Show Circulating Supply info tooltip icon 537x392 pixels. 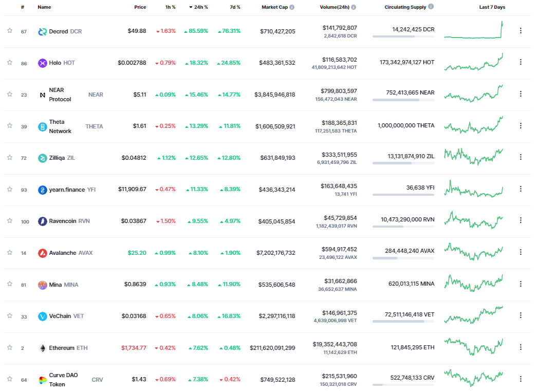431,7
